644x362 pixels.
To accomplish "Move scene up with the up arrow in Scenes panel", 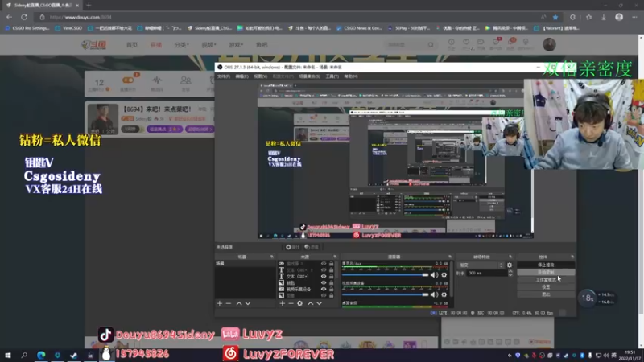I will pos(238,303).
